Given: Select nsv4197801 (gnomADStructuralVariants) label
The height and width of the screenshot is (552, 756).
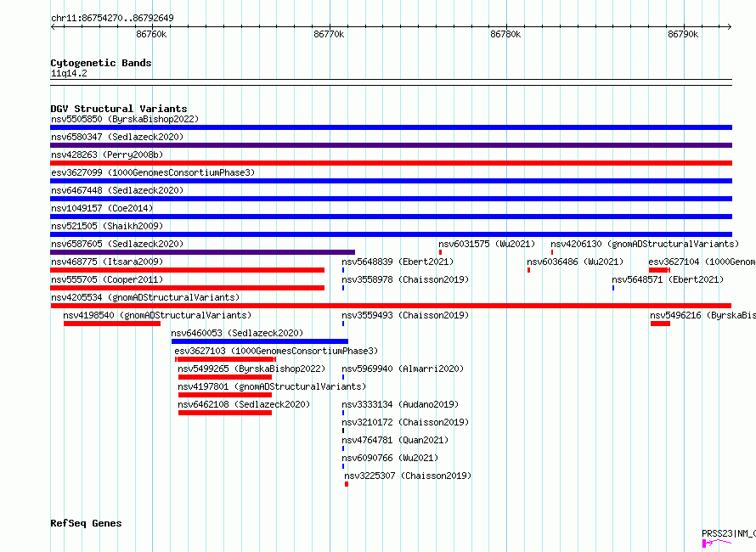Looking at the screenshot, I should coord(272,386).
